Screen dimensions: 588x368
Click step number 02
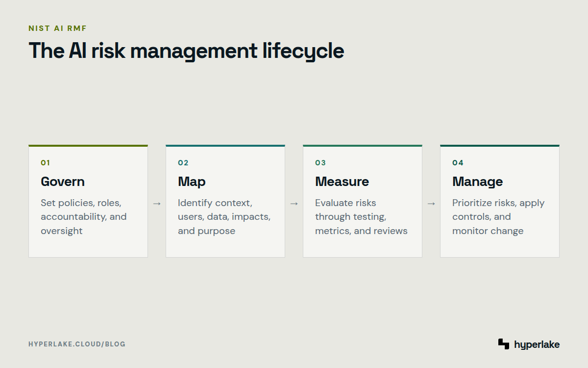[183, 163]
